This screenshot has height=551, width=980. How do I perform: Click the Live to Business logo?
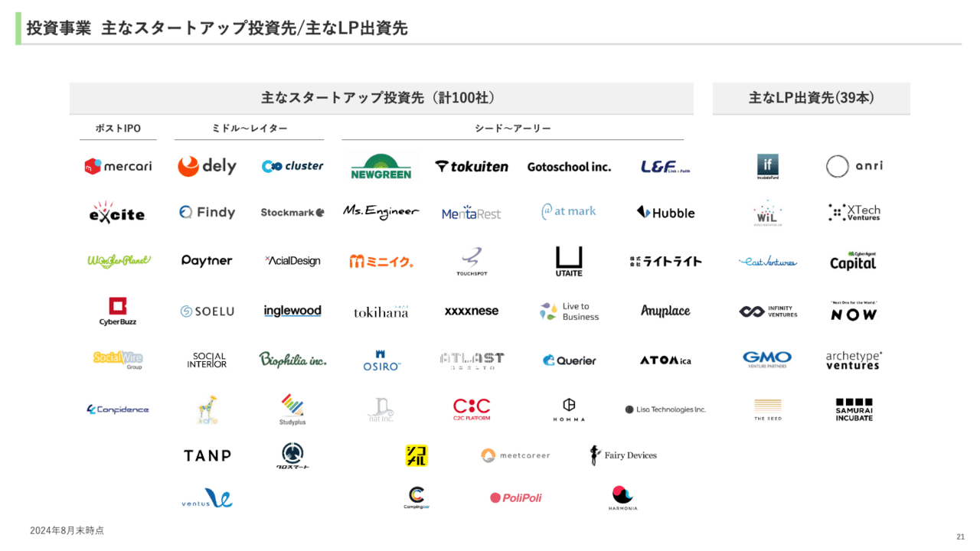pos(569,311)
